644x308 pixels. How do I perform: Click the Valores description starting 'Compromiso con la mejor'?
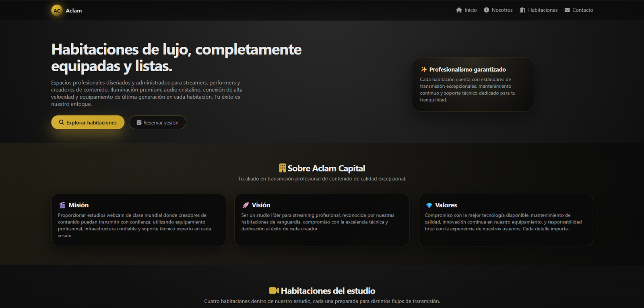(x=503, y=222)
